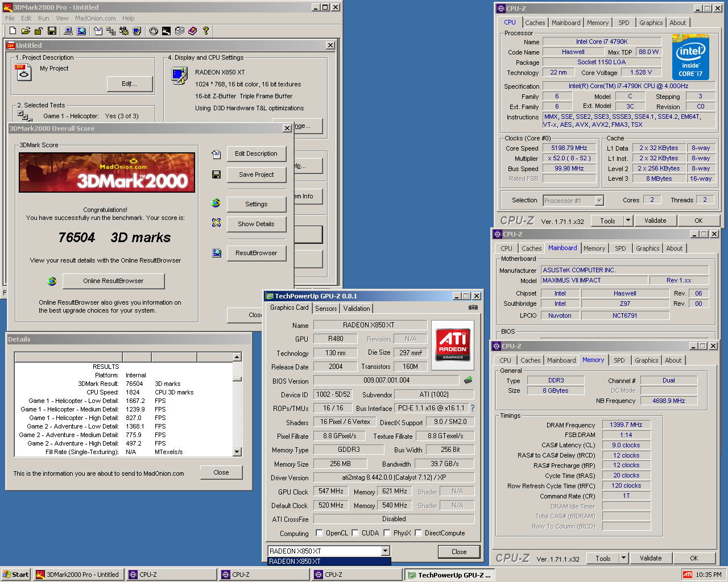Image resolution: width=728 pixels, height=582 pixels.
Task: Click the Save floppy disk toolbar icon
Action: click(x=52, y=31)
